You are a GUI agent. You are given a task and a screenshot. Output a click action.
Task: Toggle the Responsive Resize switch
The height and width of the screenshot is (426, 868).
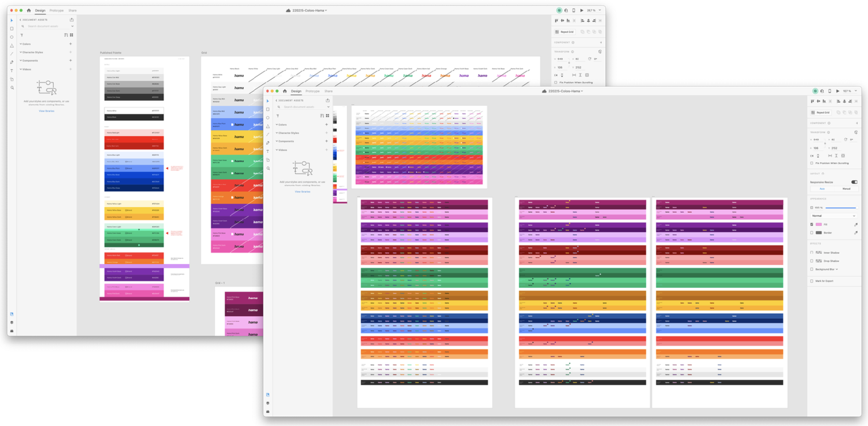[854, 182]
